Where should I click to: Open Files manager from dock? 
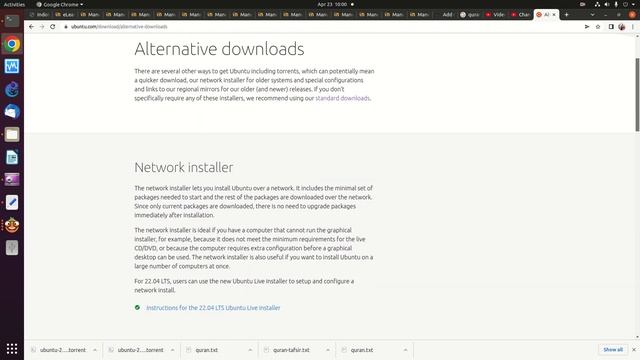[12, 134]
